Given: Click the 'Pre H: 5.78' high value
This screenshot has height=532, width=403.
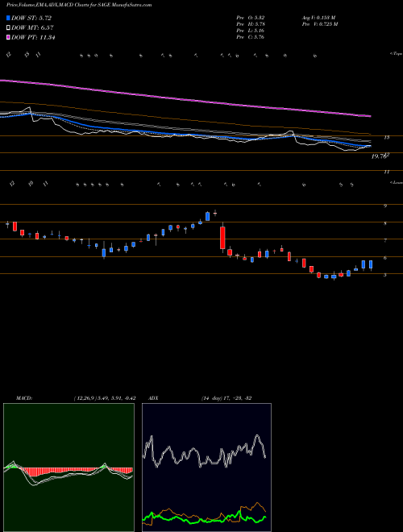Looking at the screenshot, I should [251, 23].
